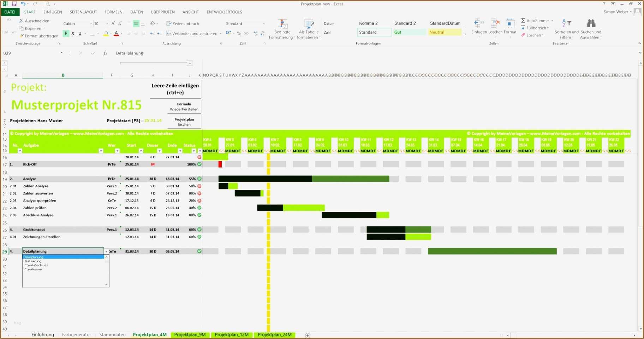Toggle bold formatting F button
This screenshot has height=339, width=644.
66,34
